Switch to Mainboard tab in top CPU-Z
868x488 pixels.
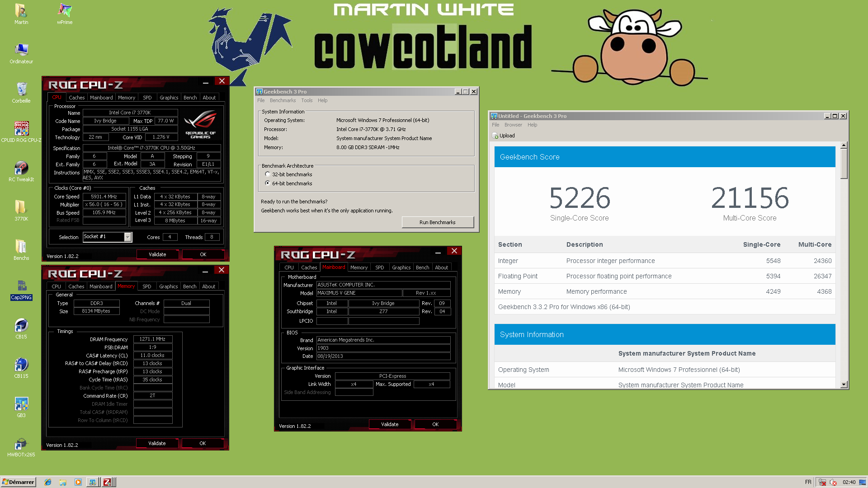[x=101, y=98]
